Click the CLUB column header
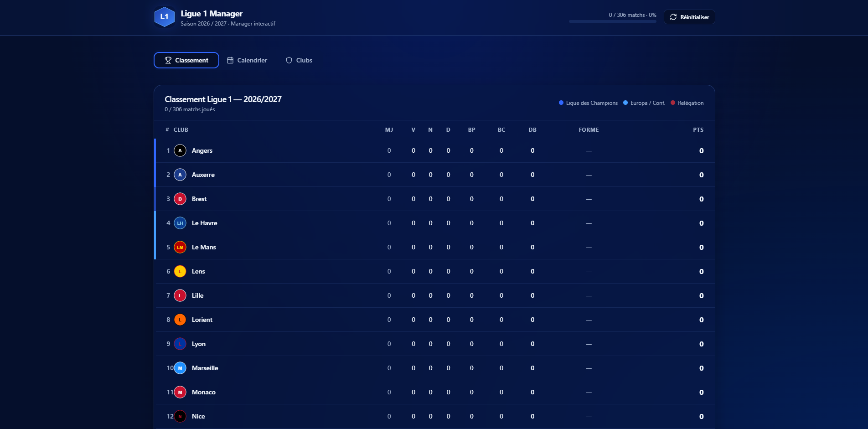 click(181, 130)
